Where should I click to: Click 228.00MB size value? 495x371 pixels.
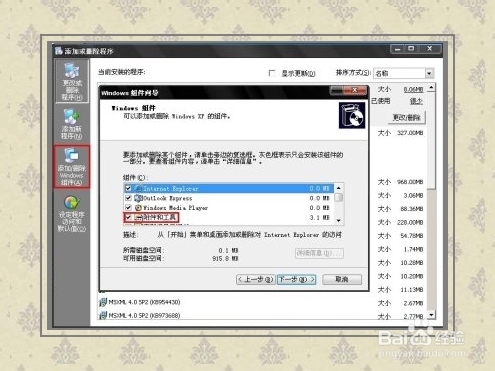tap(410, 222)
